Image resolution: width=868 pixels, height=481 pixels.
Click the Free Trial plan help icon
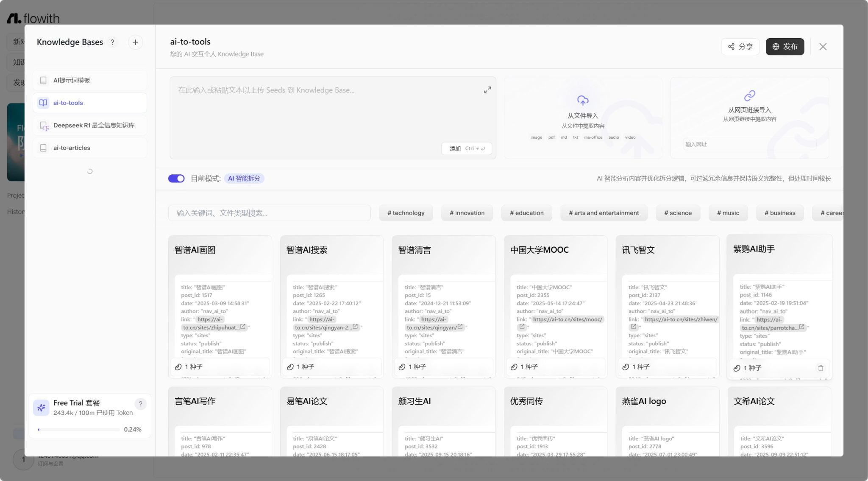pos(140,404)
